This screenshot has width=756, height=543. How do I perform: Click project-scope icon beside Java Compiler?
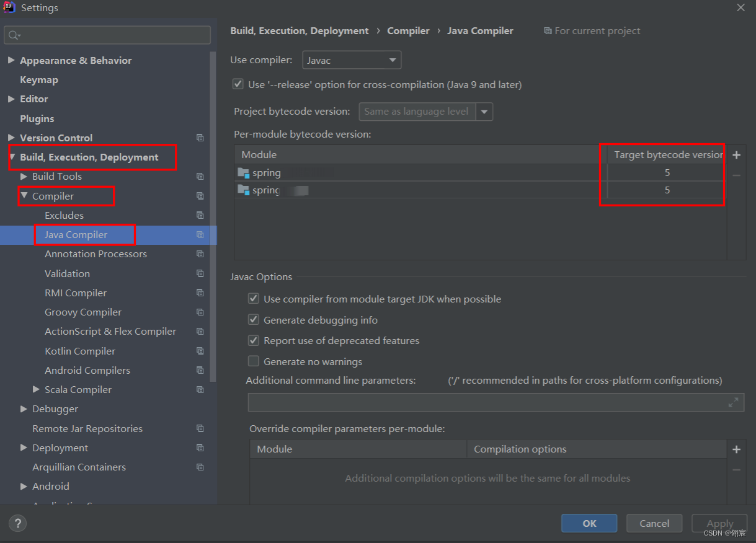(200, 235)
